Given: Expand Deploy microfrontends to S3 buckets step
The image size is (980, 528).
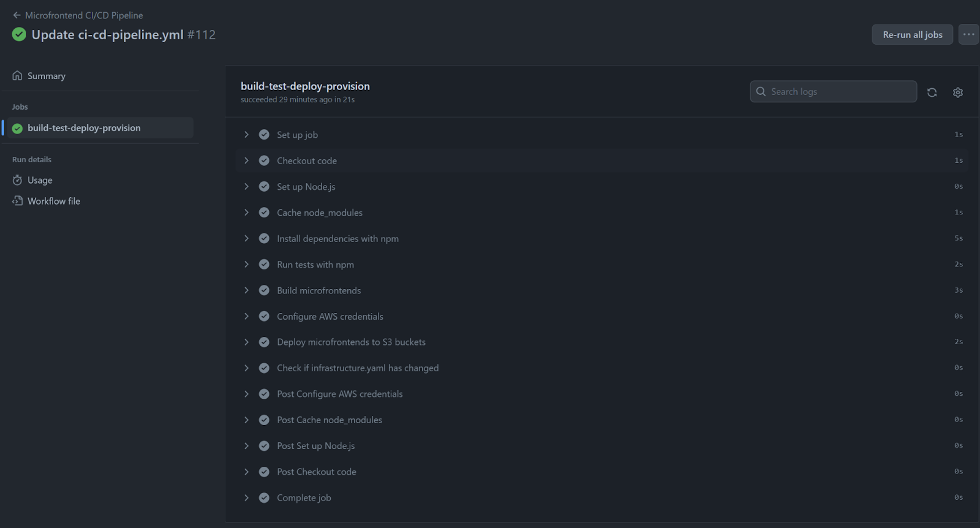Looking at the screenshot, I should [246, 342].
